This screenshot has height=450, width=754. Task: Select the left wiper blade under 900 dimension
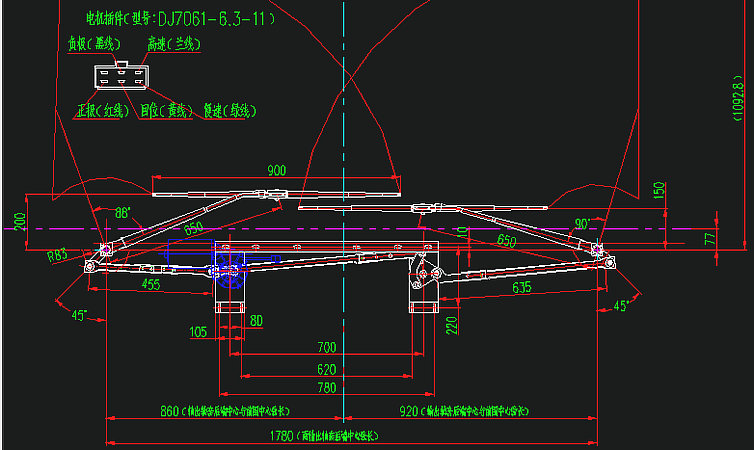[x=275, y=190]
